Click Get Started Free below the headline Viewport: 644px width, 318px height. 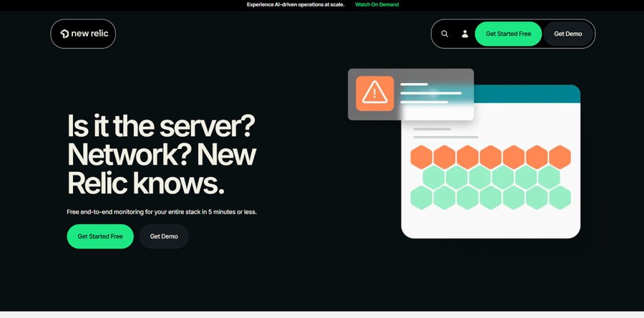[100, 236]
